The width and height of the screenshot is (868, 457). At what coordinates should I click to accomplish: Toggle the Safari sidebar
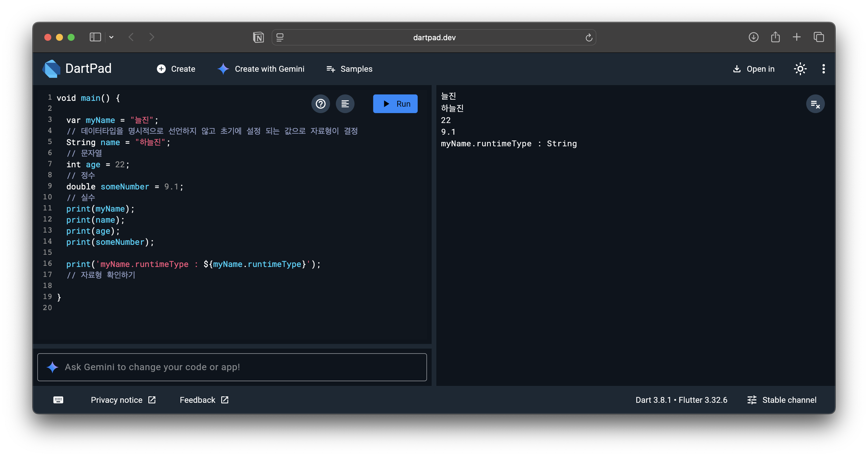point(95,37)
